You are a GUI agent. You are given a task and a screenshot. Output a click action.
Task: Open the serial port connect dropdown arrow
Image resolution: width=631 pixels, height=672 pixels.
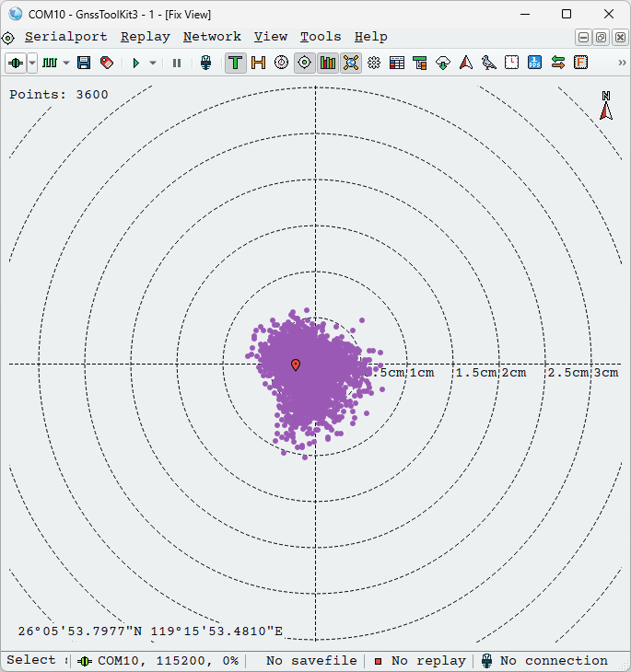click(32, 63)
